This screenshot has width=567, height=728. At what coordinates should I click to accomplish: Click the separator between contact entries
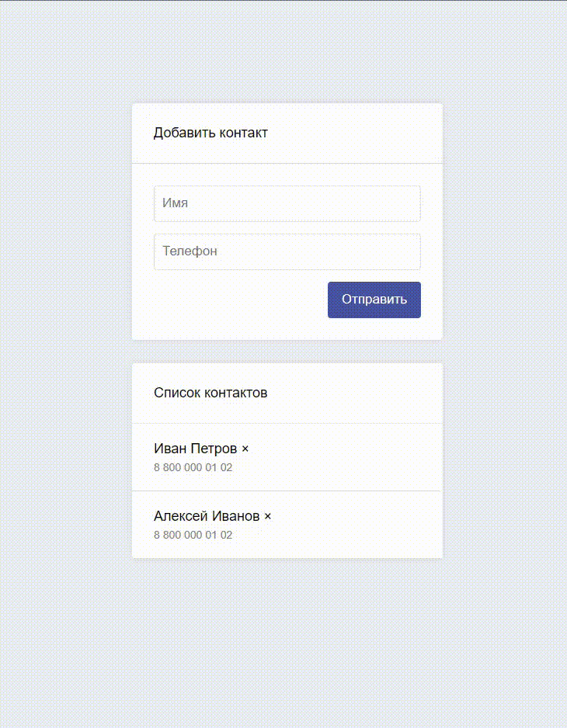tap(287, 490)
